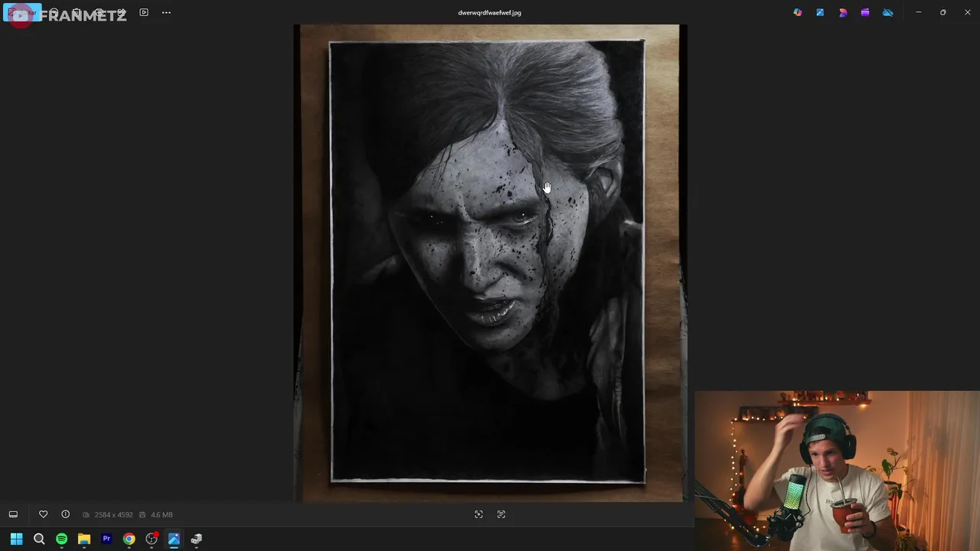Start a slideshow from the top toolbar

[144, 12]
